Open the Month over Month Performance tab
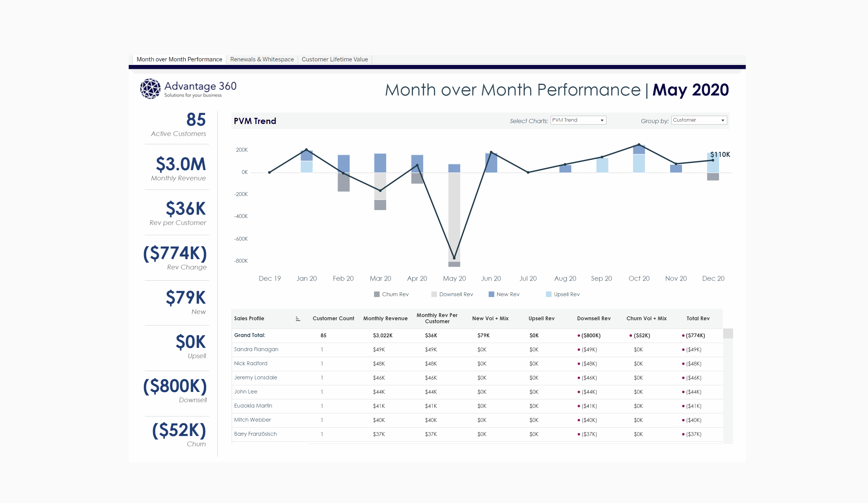Screen dimensions: 868x503 coord(179,59)
